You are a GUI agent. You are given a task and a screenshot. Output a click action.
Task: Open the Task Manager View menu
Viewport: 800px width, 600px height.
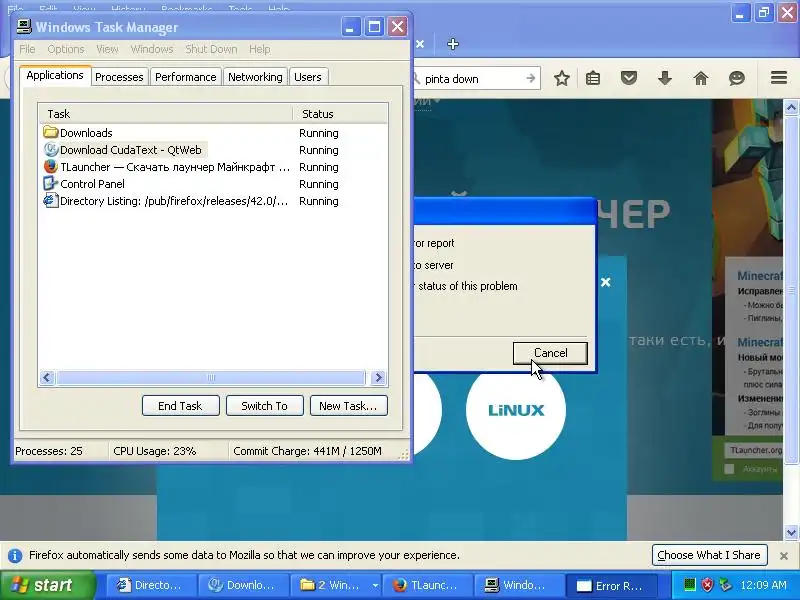107,49
